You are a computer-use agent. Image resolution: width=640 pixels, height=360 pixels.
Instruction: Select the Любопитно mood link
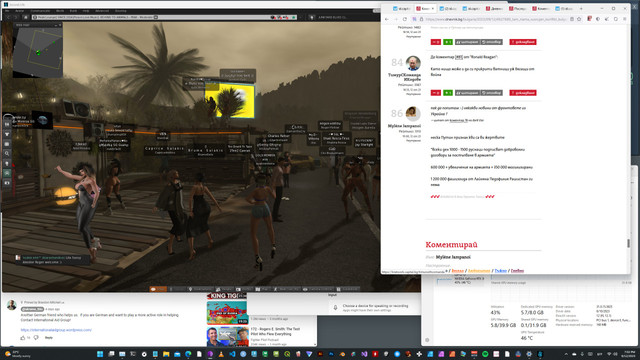coord(479,271)
